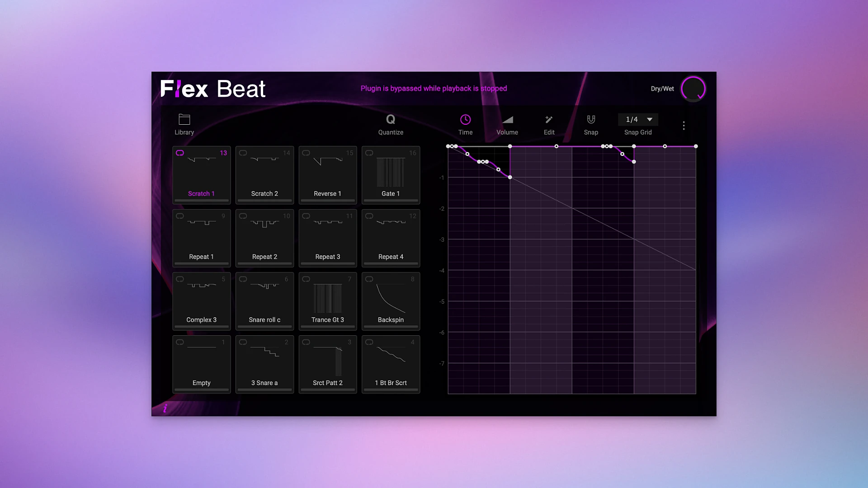The image size is (868, 488).
Task: Switch to the Time view
Action: pyautogui.click(x=465, y=126)
